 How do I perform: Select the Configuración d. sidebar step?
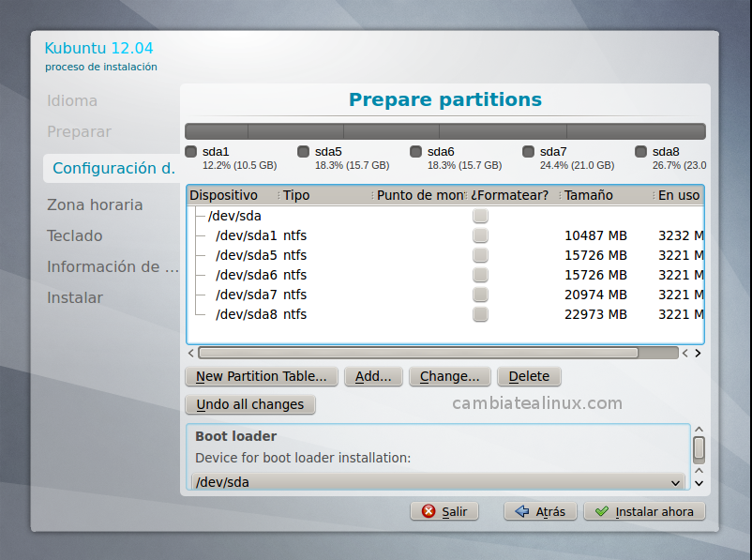pyautogui.click(x=113, y=168)
